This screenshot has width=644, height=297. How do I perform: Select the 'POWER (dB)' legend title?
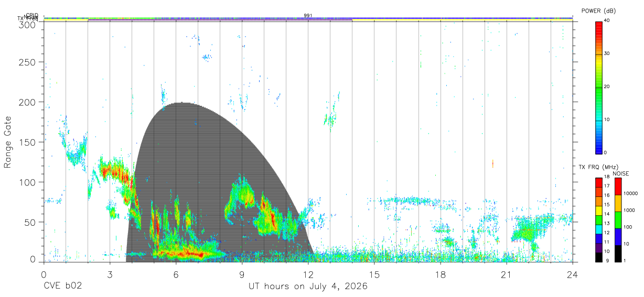click(599, 11)
